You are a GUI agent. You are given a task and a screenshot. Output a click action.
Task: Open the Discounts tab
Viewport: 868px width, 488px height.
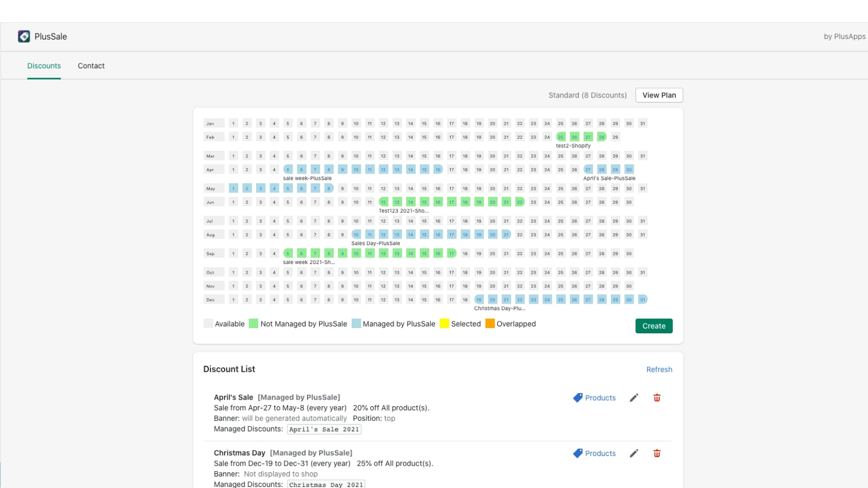tap(44, 66)
